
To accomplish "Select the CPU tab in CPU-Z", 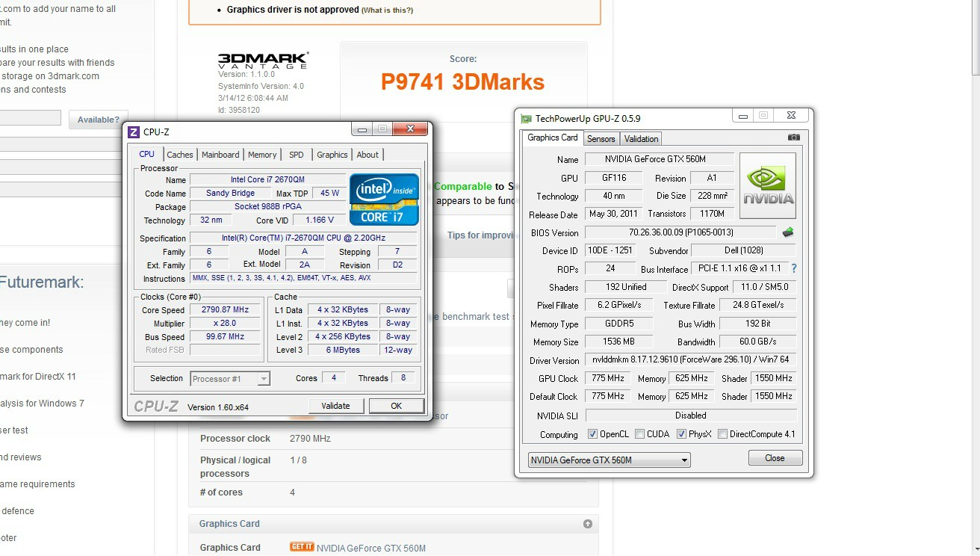I will tap(147, 154).
